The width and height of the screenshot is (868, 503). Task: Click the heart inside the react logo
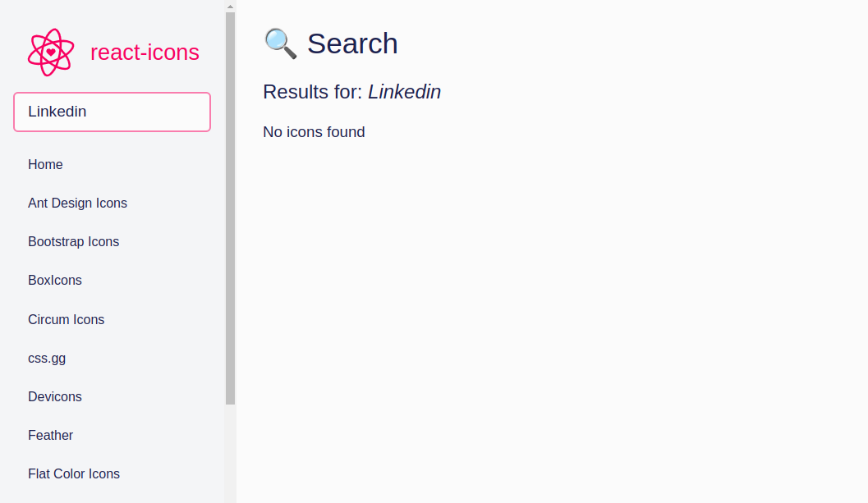(x=50, y=52)
